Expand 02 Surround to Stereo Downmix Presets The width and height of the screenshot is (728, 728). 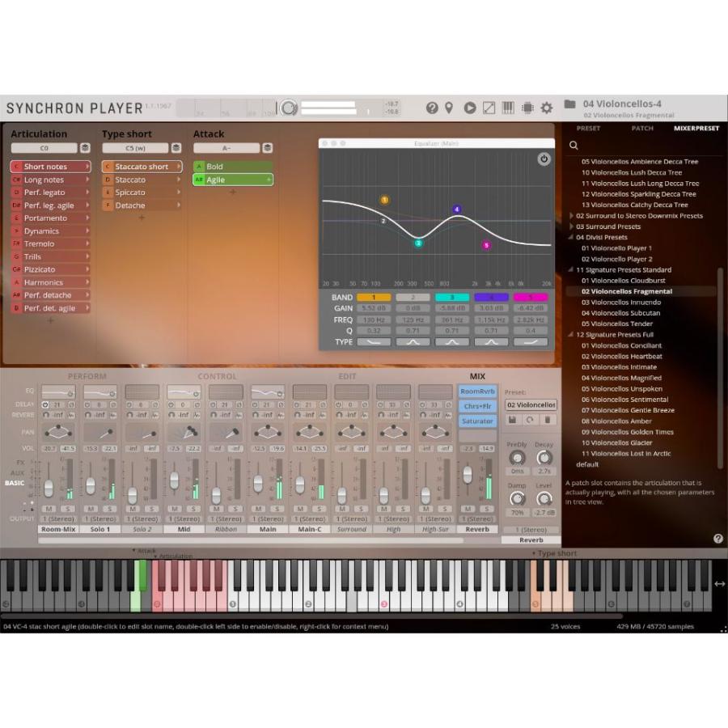572,215
